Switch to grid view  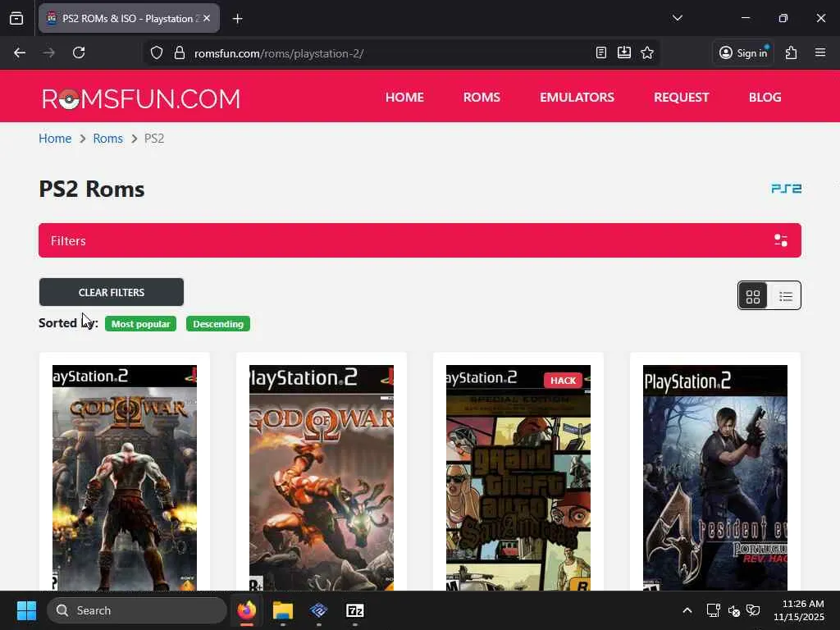tap(753, 295)
